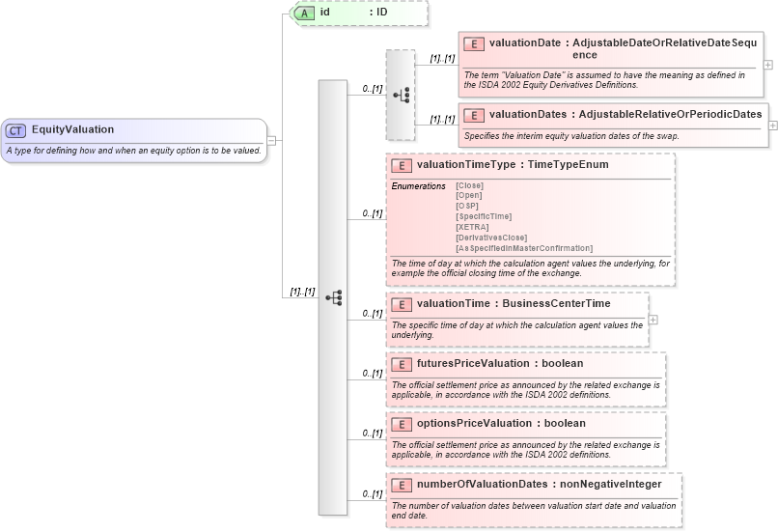This screenshot has height=532, width=778.
Task: Select the BusinessCenterTime type label
Action: click(x=556, y=304)
